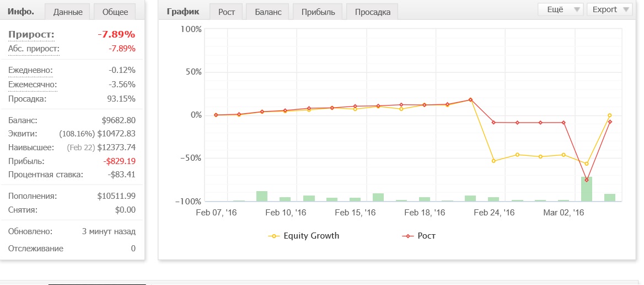Image resolution: width=644 pixels, height=285 pixels.
Task: Open the Ежедневно dotted label
Action: (x=30, y=70)
